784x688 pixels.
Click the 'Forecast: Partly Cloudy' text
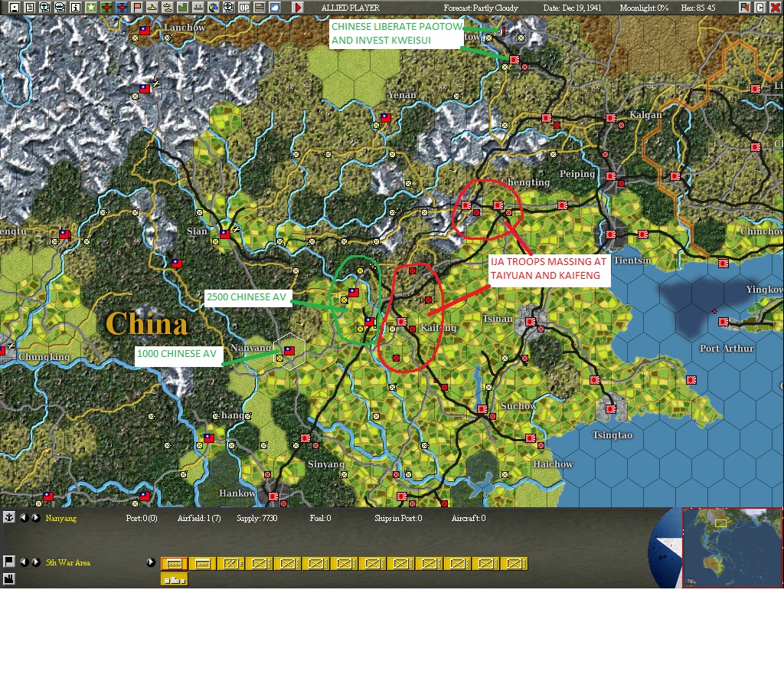point(481,8)
